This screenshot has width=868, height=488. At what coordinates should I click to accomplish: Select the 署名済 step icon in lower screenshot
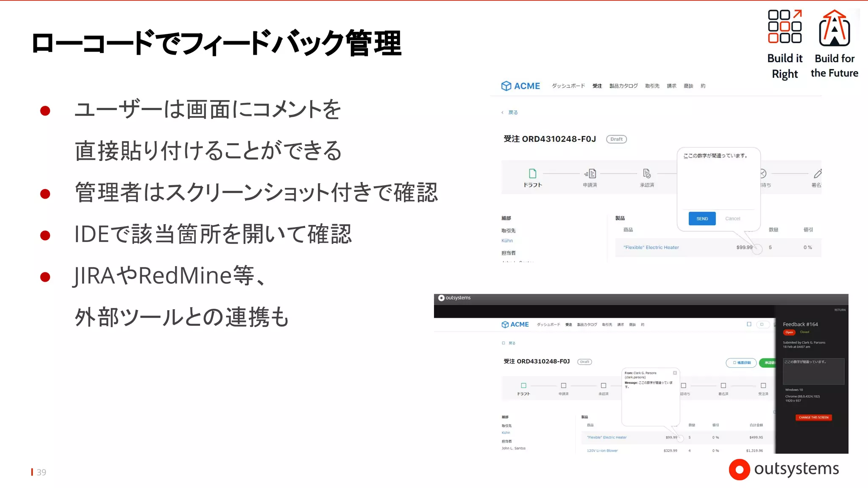point(723,385)
